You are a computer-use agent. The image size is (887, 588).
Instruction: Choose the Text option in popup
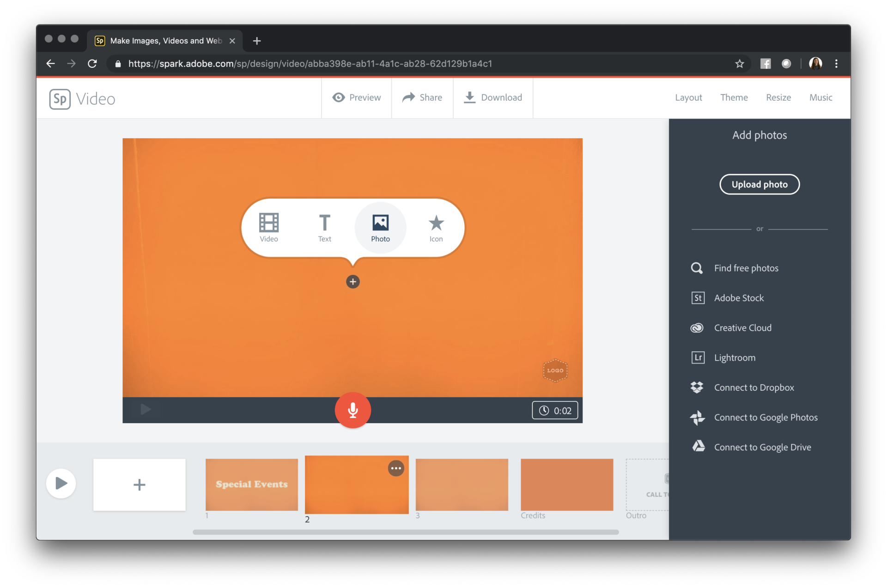click(x=324, y=227)
